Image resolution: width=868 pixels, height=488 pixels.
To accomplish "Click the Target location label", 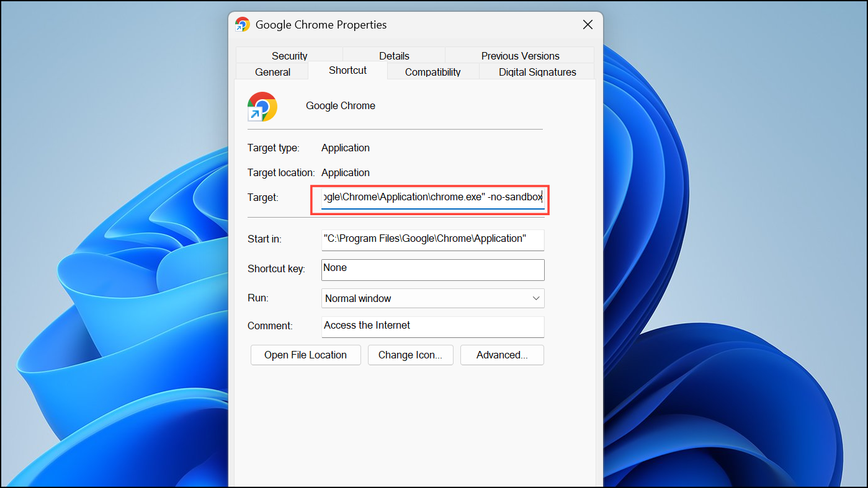I will point(281,172).
